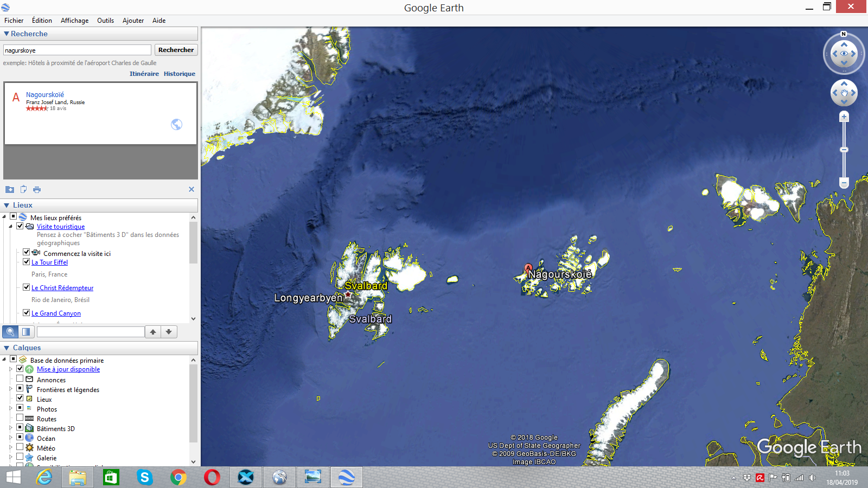Image resolution: width=868 pixels, height=488 pixels.
Task: Open Opera browser from the taskbar
Action: pyautogui.click(x=212, y=477)
